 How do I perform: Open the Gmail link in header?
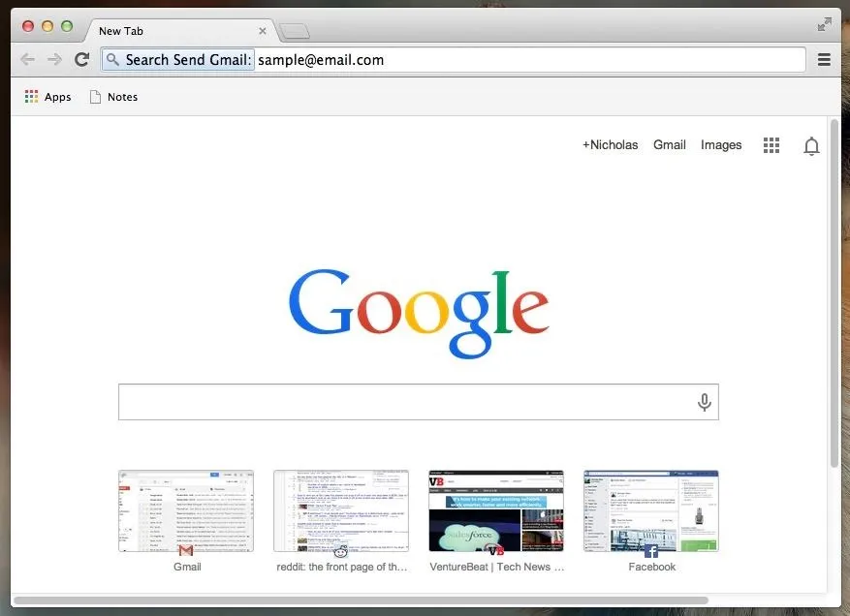pyautogui.click(x=670, y=144)
